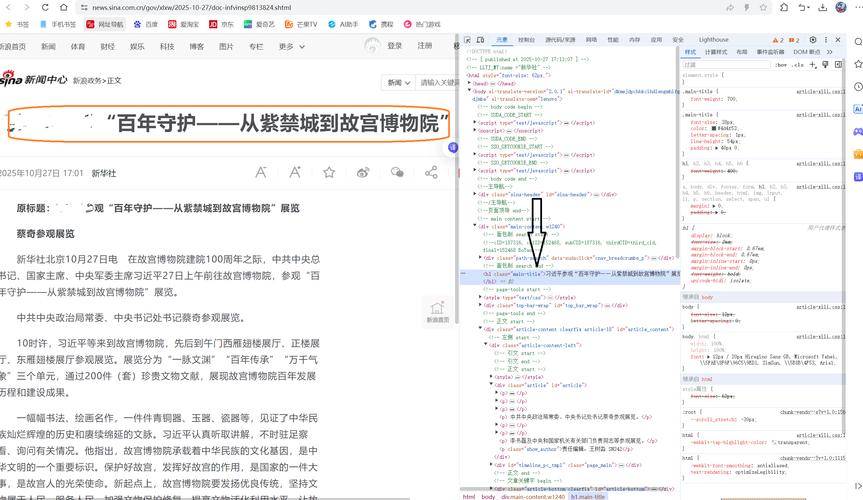Click the Sina search keyword input
863x500 pixels.
click(439, 83)
